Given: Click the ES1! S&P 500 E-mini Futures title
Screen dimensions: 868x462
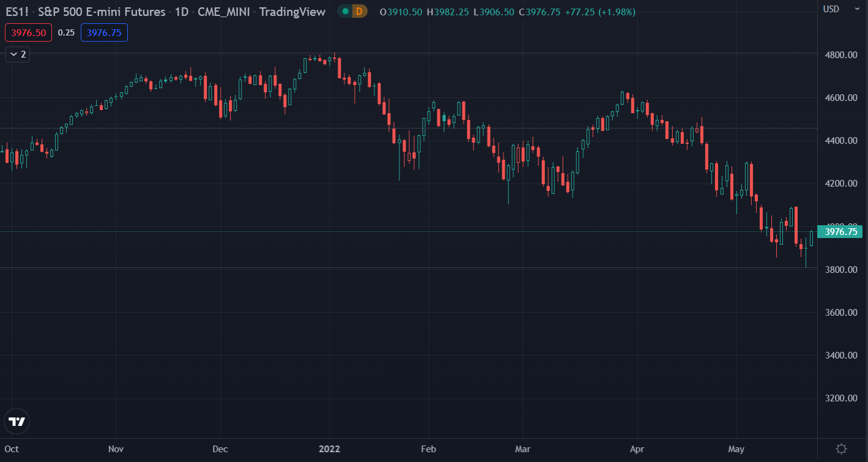Looking at the screenshot, I should click(86, 12).
